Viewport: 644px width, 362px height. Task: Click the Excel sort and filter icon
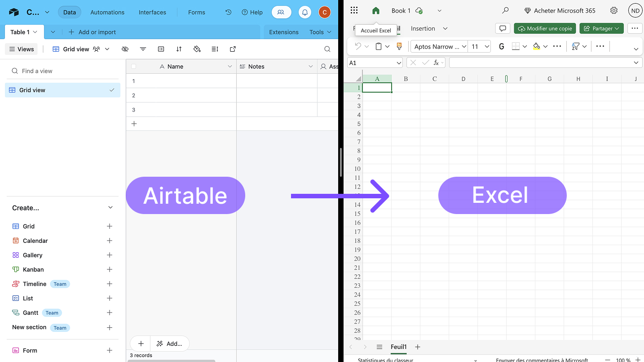576,46
